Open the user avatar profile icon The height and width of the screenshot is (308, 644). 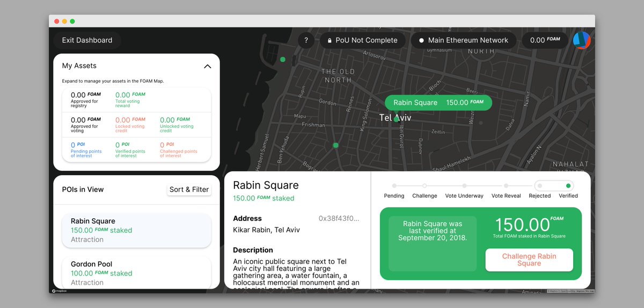pyautogui.click(x=582, y=40)
